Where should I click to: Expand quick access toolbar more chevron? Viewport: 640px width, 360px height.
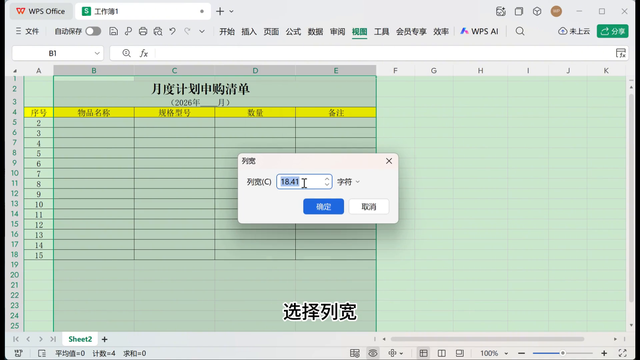[x=202, y=31]
